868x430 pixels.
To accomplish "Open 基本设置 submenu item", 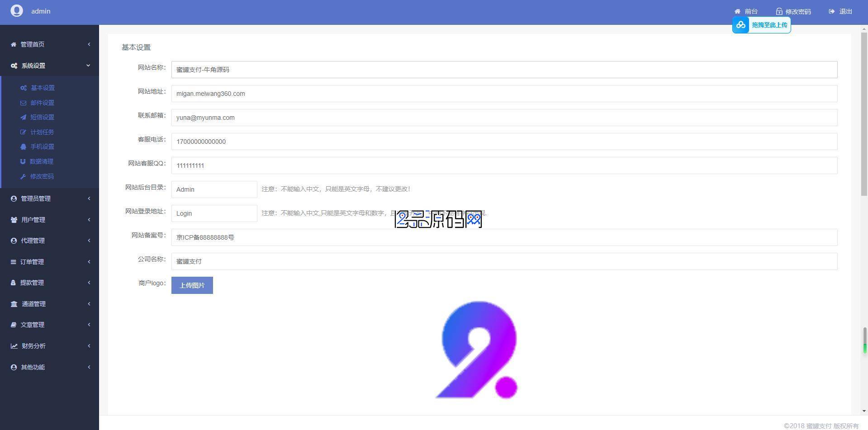I will coord(43,88).
